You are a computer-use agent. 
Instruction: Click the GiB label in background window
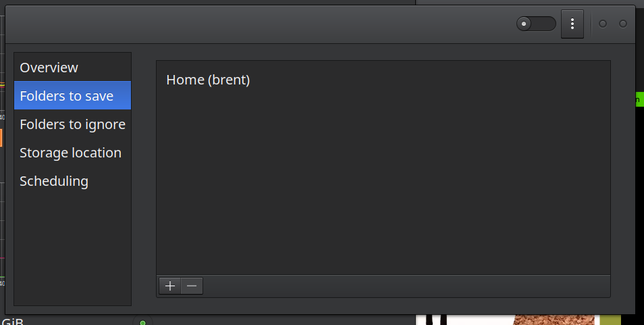pos(12,322)
